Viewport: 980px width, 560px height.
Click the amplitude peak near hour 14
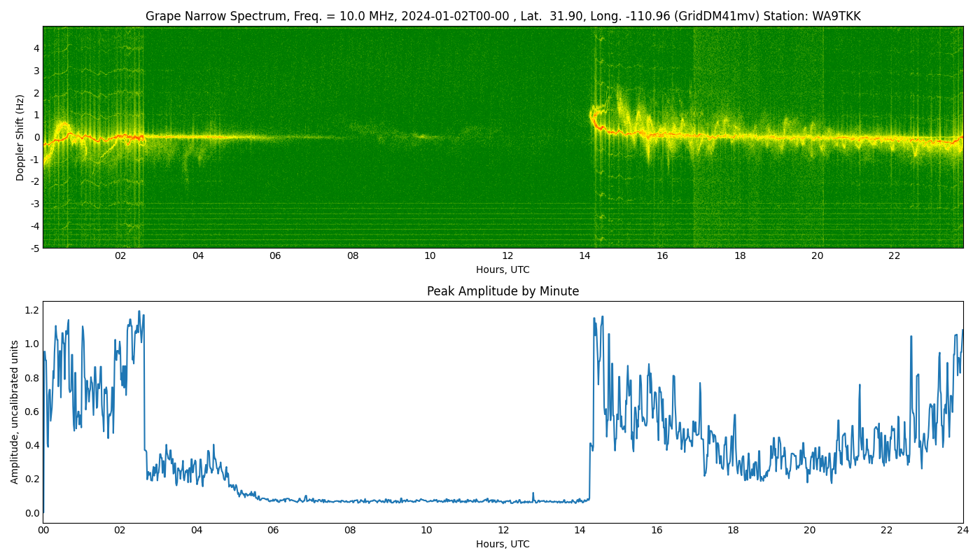(x=601, y=317)
